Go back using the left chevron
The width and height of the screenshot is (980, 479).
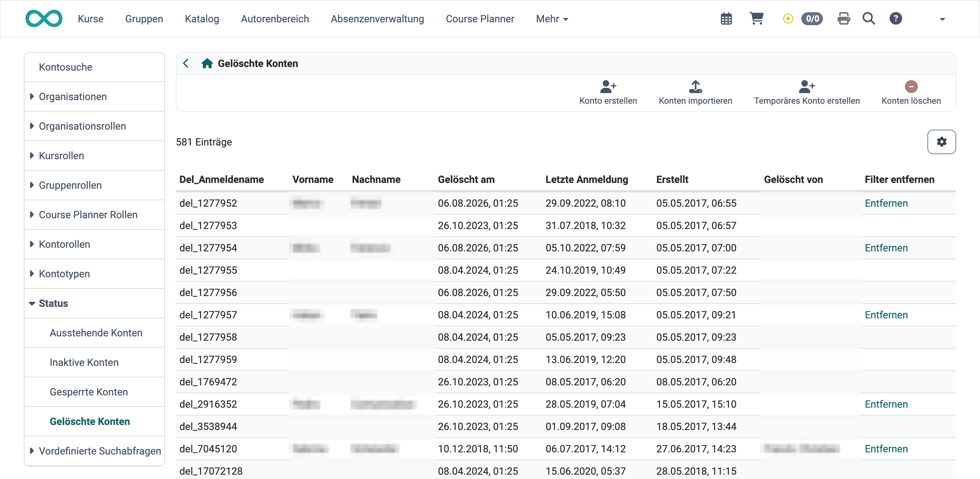pyautogui.click(x=186, y=63)
